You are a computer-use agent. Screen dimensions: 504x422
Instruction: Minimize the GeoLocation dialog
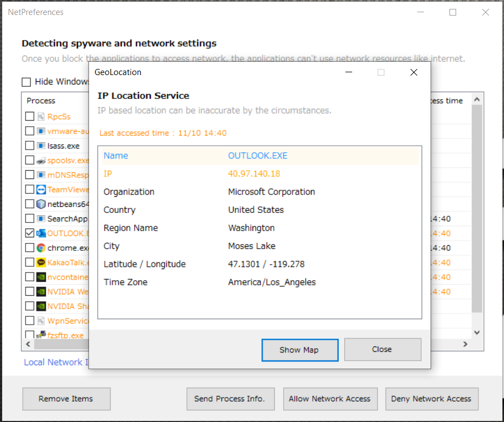pyautogui.click(x=349, y=72)
